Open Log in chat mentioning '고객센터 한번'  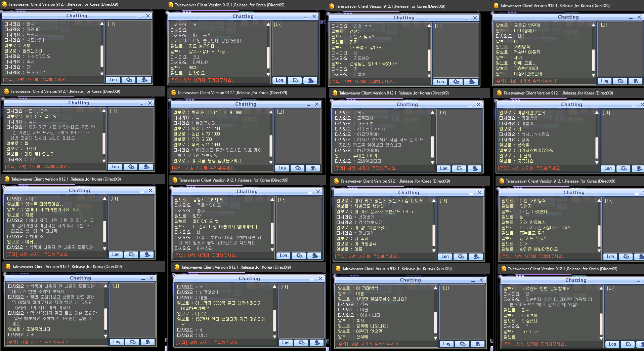coord(612,344)
